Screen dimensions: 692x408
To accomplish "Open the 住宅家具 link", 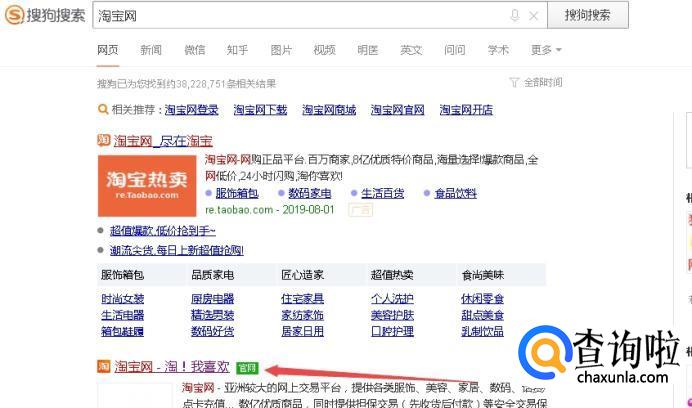I will coord(303,299).
